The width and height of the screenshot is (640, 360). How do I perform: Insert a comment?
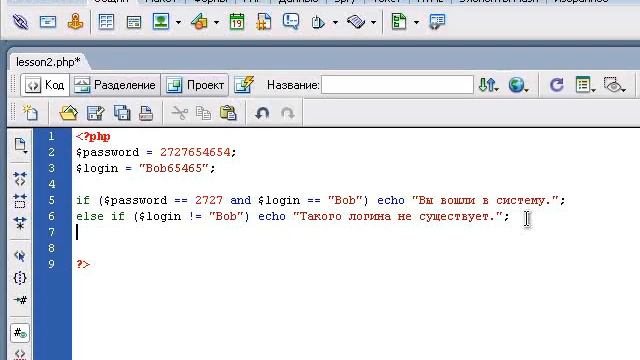pyautogui.click(x=291, y=21)
